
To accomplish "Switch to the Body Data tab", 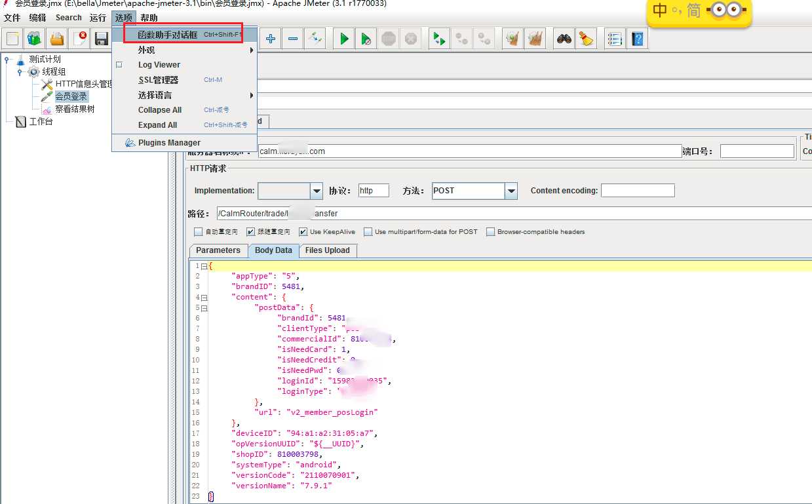I will (273, 250).
